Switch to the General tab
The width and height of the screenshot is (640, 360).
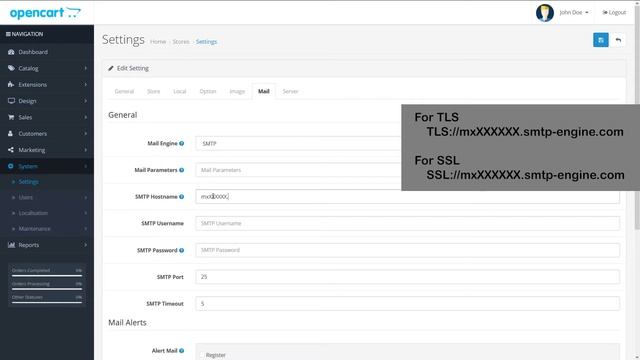[124, 91]
